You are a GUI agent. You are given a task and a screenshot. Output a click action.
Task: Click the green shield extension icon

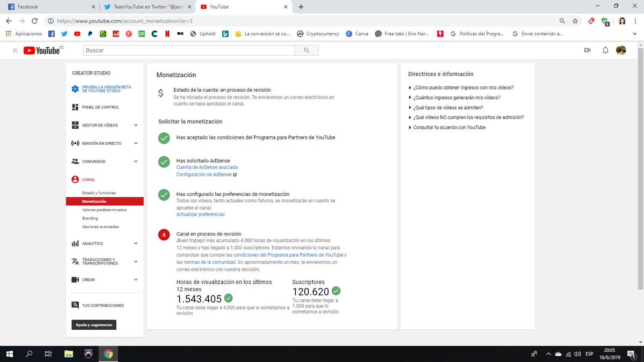(605, 21)
